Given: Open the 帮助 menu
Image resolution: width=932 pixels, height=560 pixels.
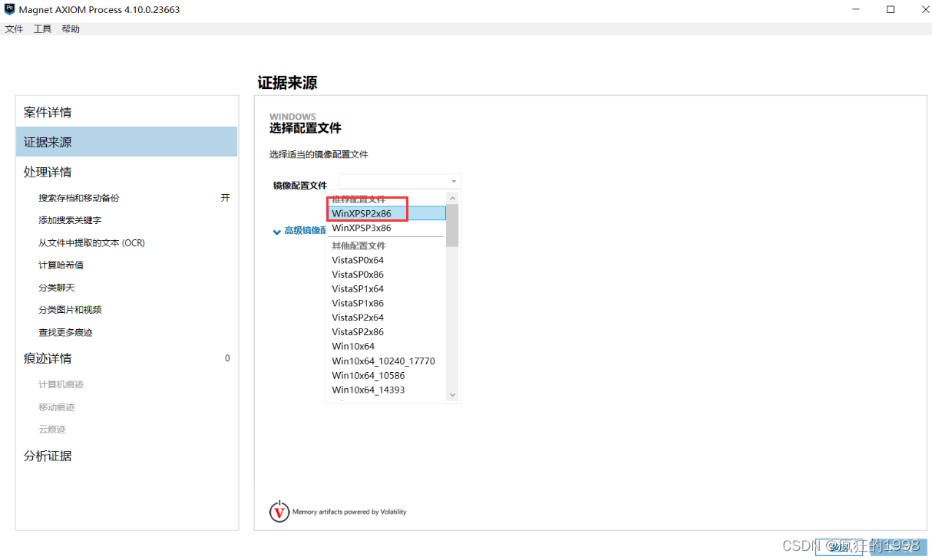Looking at the screenshot, I should pyautogui.click(x=71, y=29).
